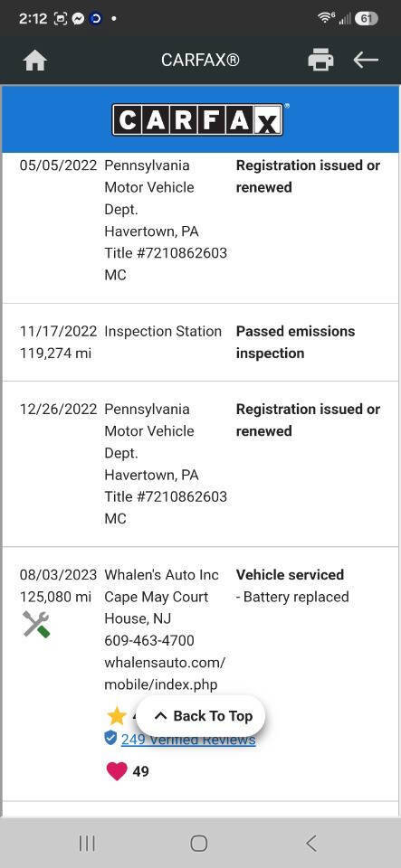The height and width of the screenshot is (868, 401).
Task: Tap Android back navigation chevron
Action: pyautogui.click(x=311, y=843)
